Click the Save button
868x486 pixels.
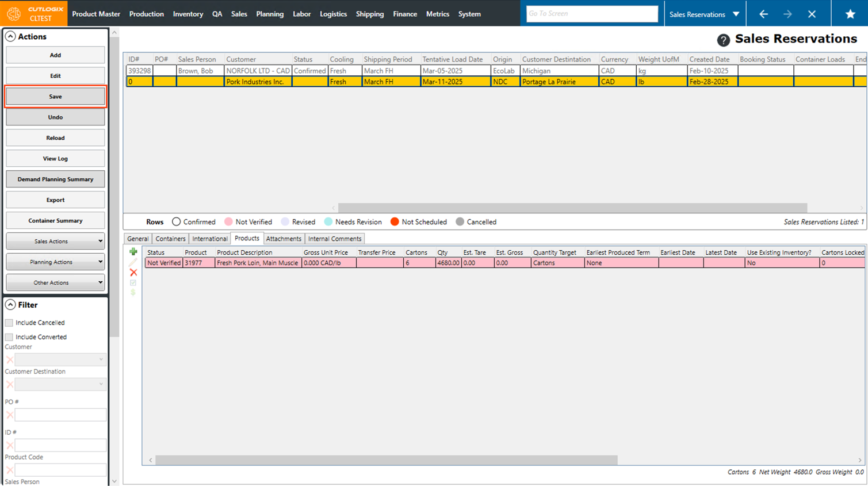pyautogui.click(x=55, y=97)
